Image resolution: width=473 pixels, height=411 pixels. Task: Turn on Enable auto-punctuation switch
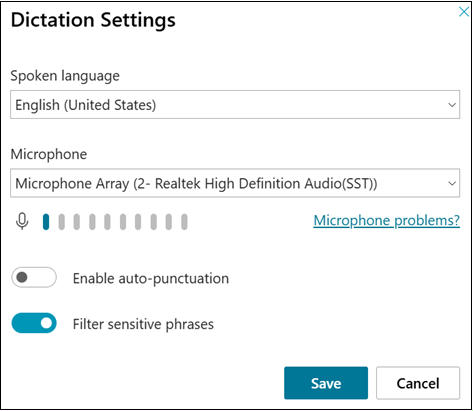[x=34, y=277]
